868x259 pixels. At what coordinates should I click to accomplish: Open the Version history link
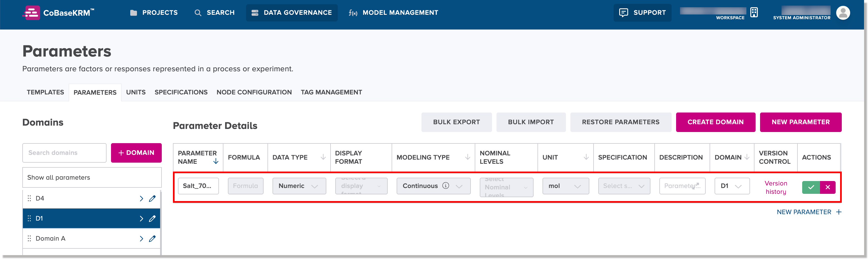[775, 187]
